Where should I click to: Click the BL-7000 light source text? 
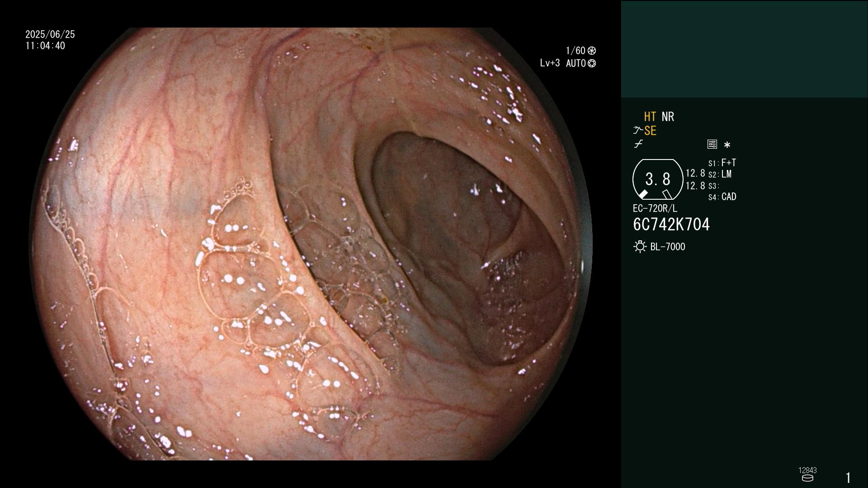[x=668, y=247]
